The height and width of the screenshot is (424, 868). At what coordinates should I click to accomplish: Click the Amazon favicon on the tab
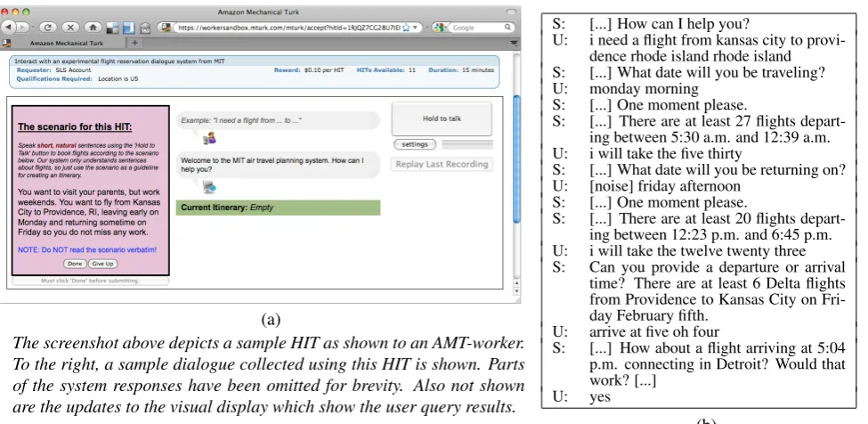tap(5, 43)
